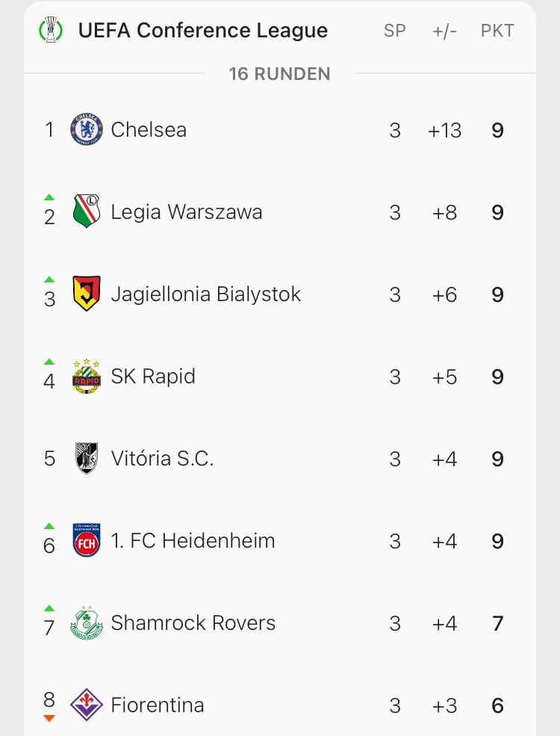560x736 pixels.
Task: Select the SP column header
Action: [394, 31]
